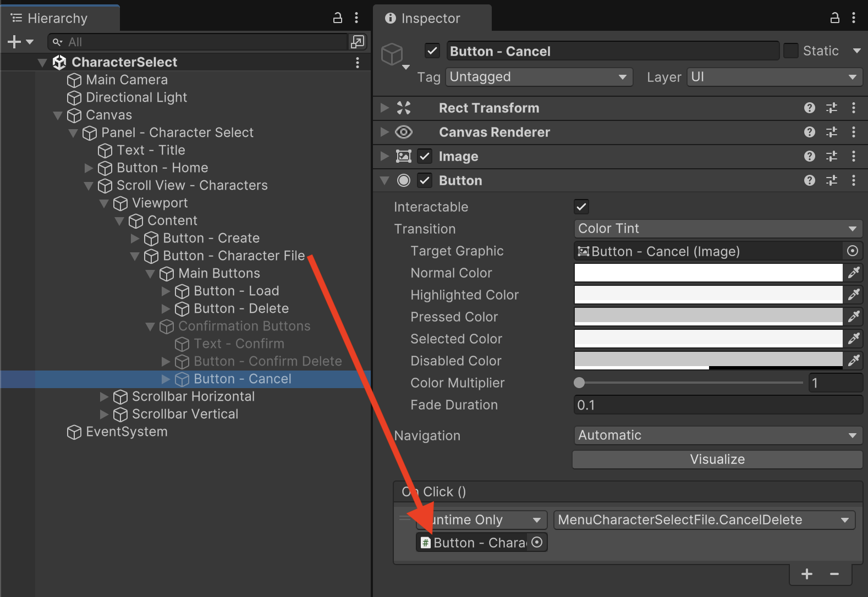The height and width of the screenshot is (597, 868).
Task: Toggle the Static checkbox
Action: (790, 51)
